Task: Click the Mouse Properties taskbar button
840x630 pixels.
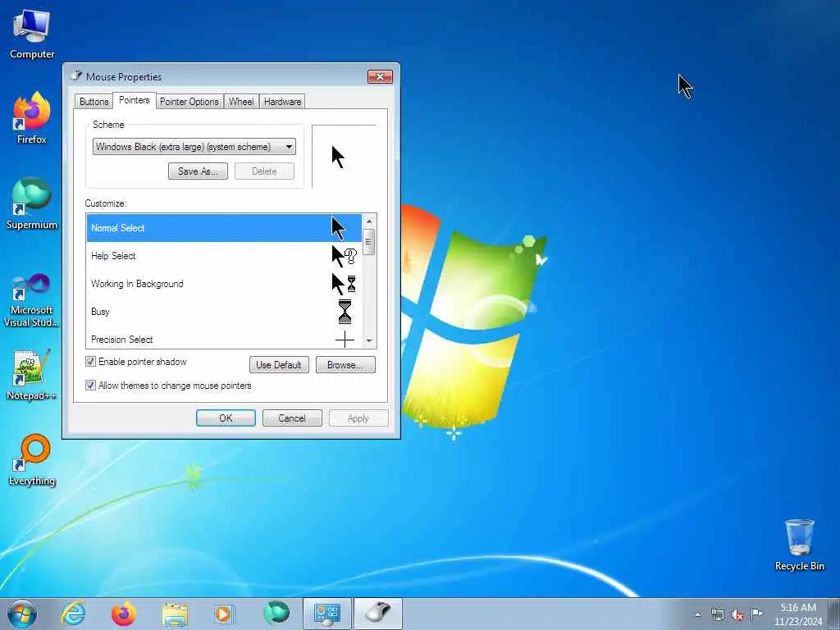Action: coord(378,614)
